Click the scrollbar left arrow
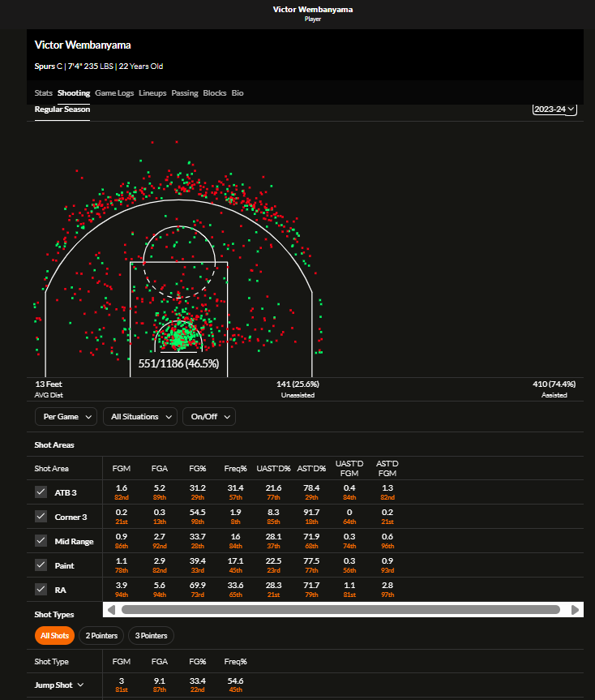 click(x=112, y=610)
